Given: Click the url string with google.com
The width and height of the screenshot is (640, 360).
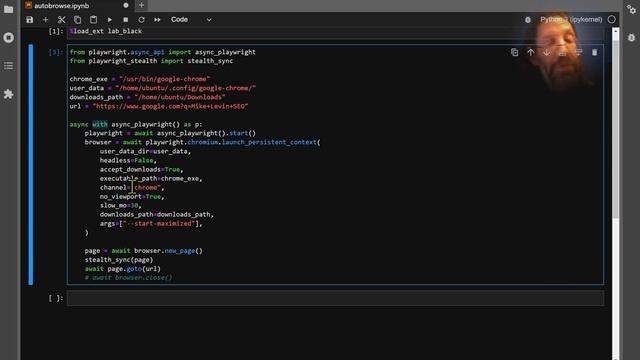Looking at the screenshot, I should pos(170,106).
